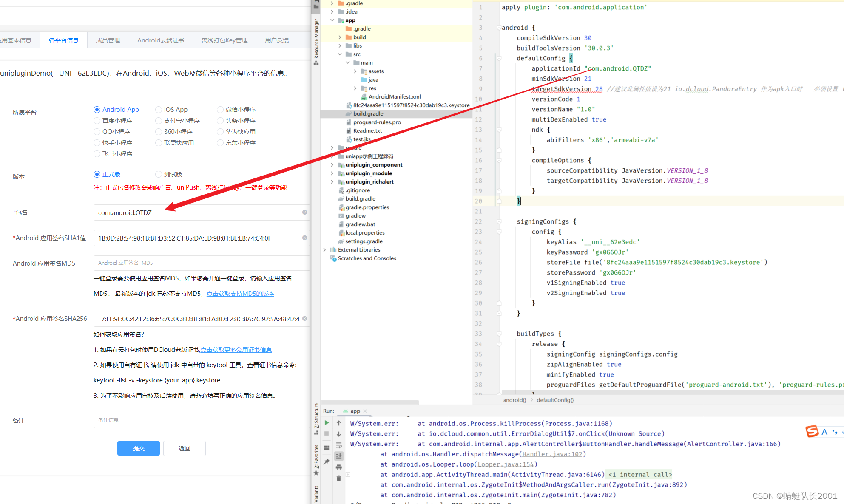Click the 提交 submit button
This screenshot has height=504, width=844.
coord(139,448)
